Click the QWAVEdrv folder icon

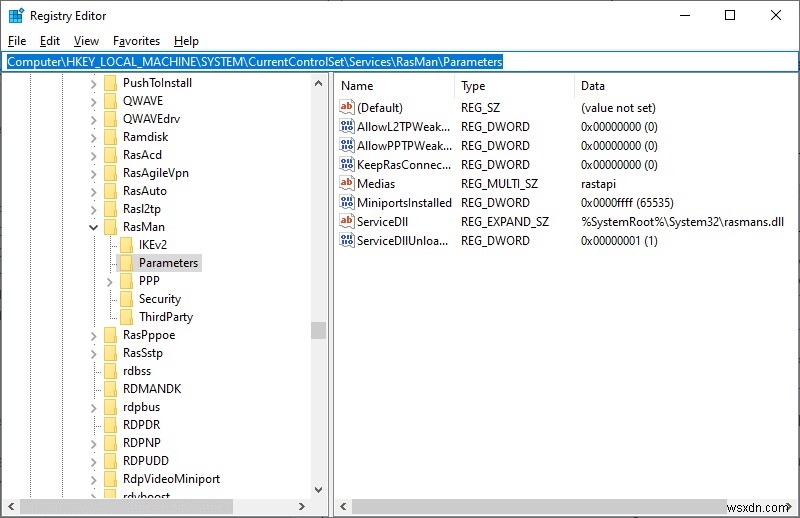click(110, 119)
